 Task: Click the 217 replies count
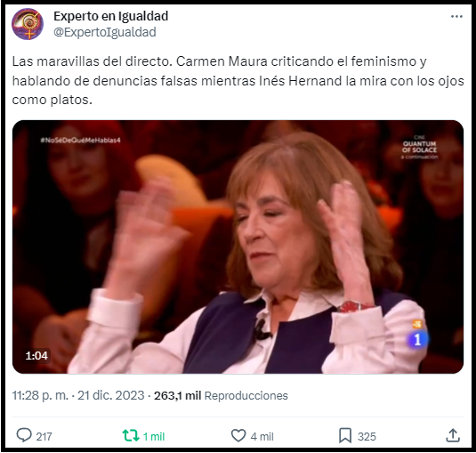pyautogui.click(x=44, y=437)
